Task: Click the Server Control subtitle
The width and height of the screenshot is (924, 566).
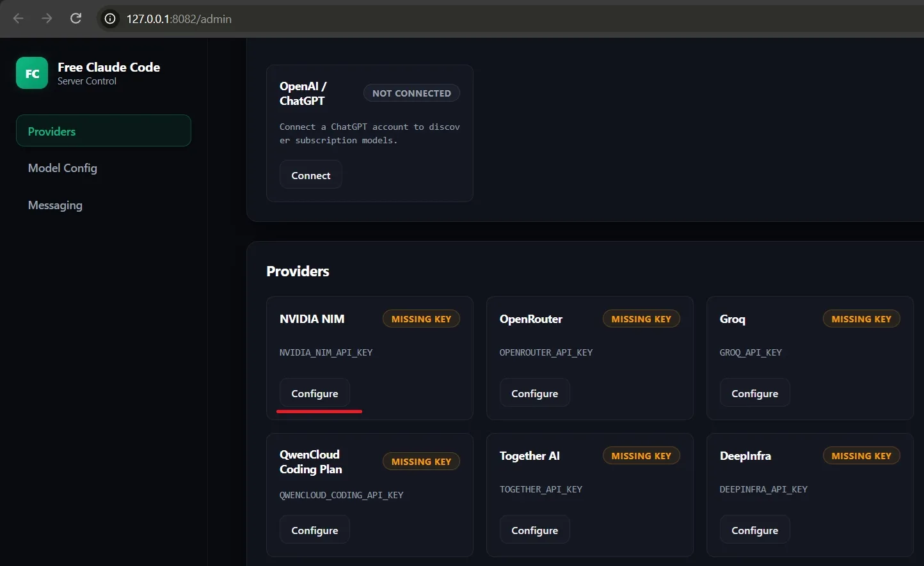Action: click(x=87, y=81)
